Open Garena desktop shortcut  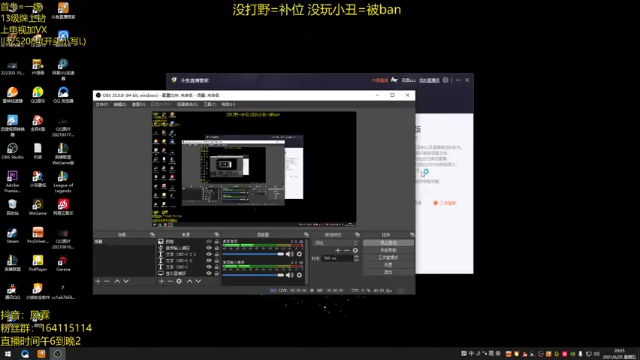[63, 263]
